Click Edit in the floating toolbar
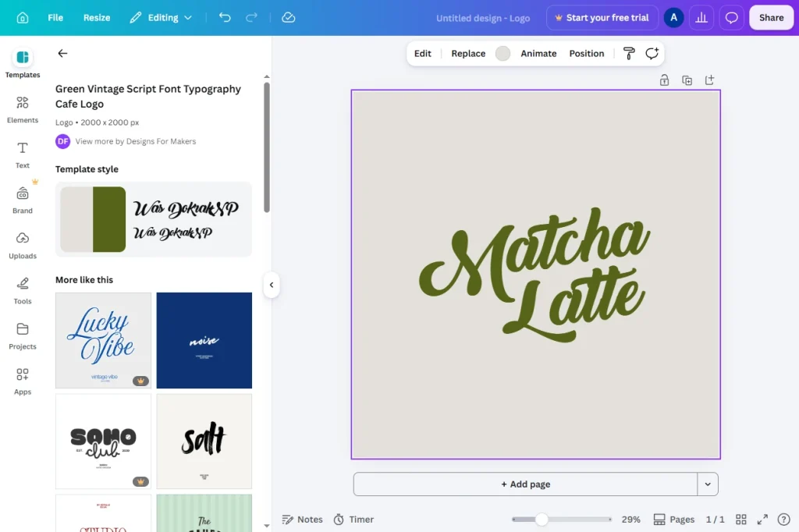This screenshot has height=532, width=799. click(x=422, y=54)
